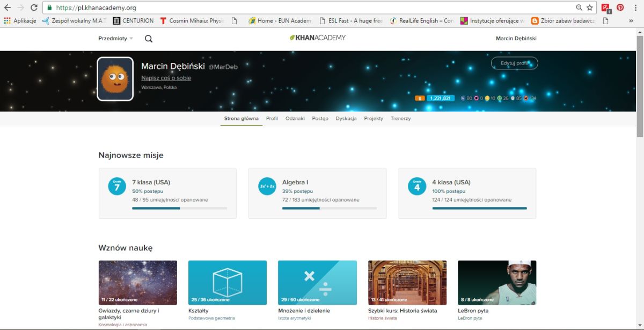Open the Marcin Dębiński account menu

tap(516, 39)
